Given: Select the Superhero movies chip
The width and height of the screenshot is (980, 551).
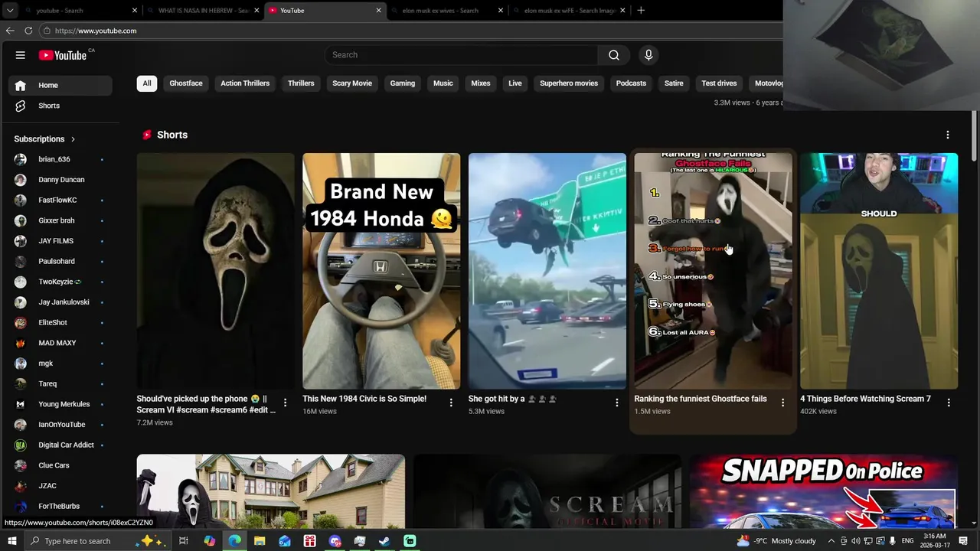Looking at the screenshot, I should [x=569, y=83].
